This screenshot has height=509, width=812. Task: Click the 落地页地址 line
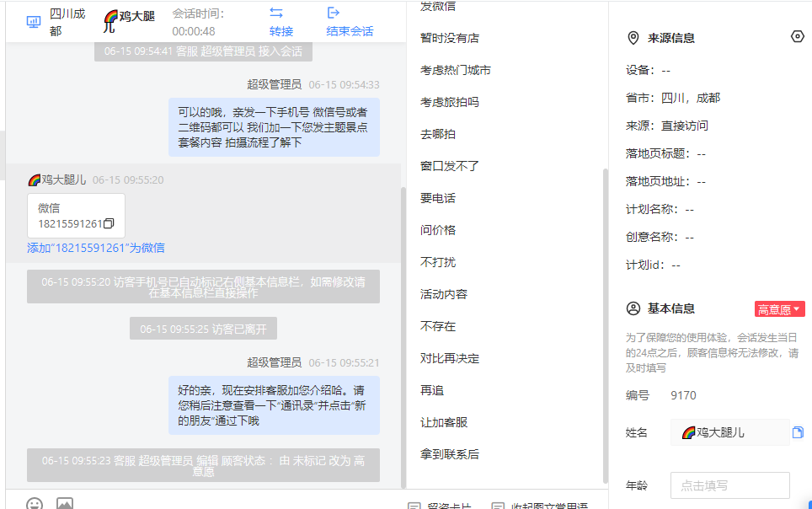[665, 181]
